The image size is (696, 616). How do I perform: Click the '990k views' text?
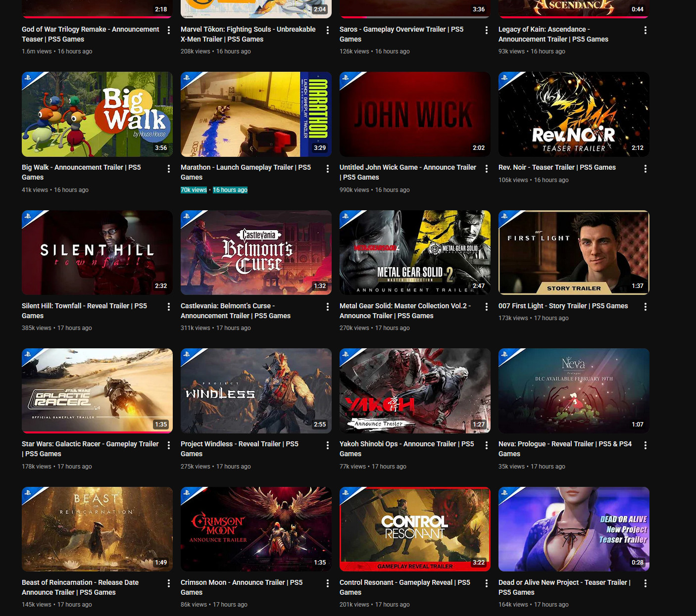click(x=354, y=190)
